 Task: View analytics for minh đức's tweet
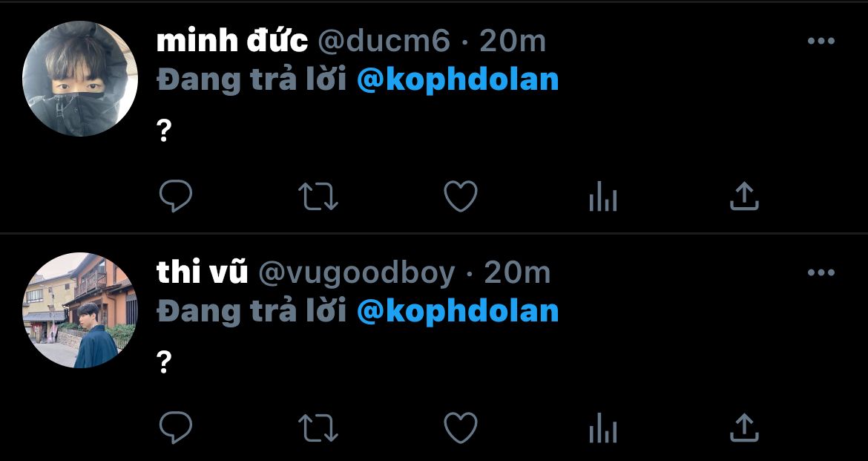(x=603, y=196)
